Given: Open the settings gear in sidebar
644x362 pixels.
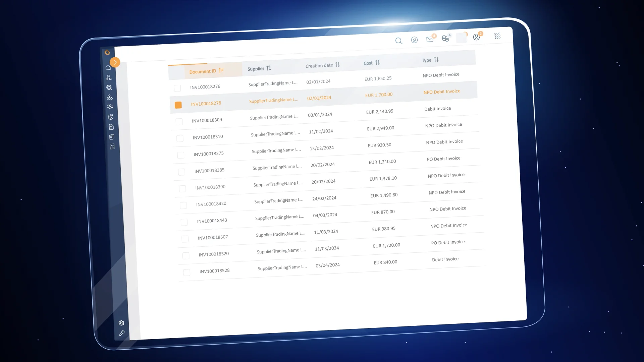Looking at the screenshot, I should (121, 323).
